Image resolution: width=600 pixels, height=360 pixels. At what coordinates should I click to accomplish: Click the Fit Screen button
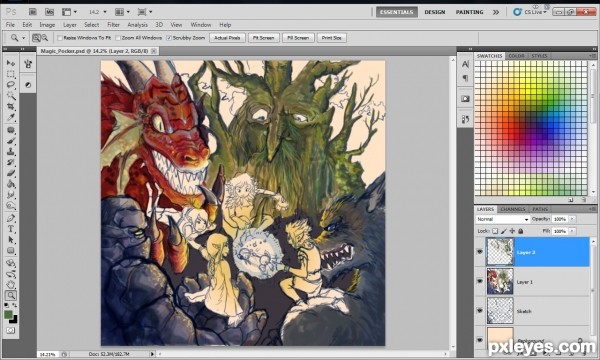[x=264, y=38]
